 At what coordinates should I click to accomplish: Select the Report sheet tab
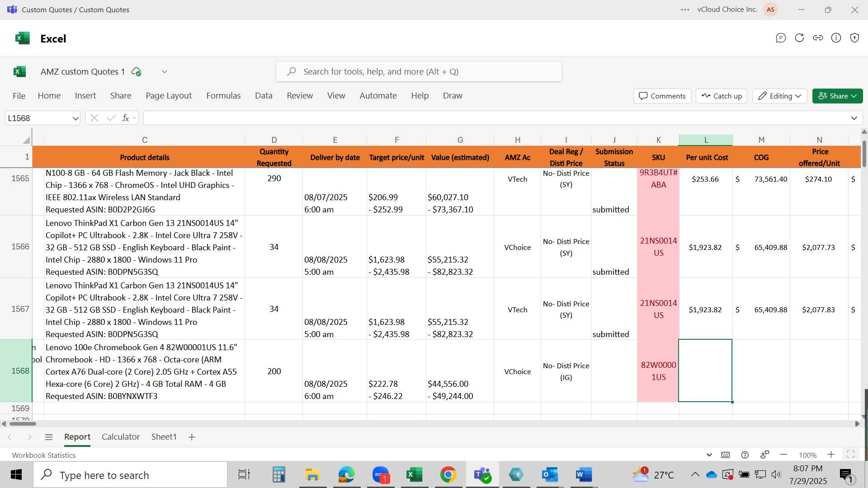click(x=77, y=437)
